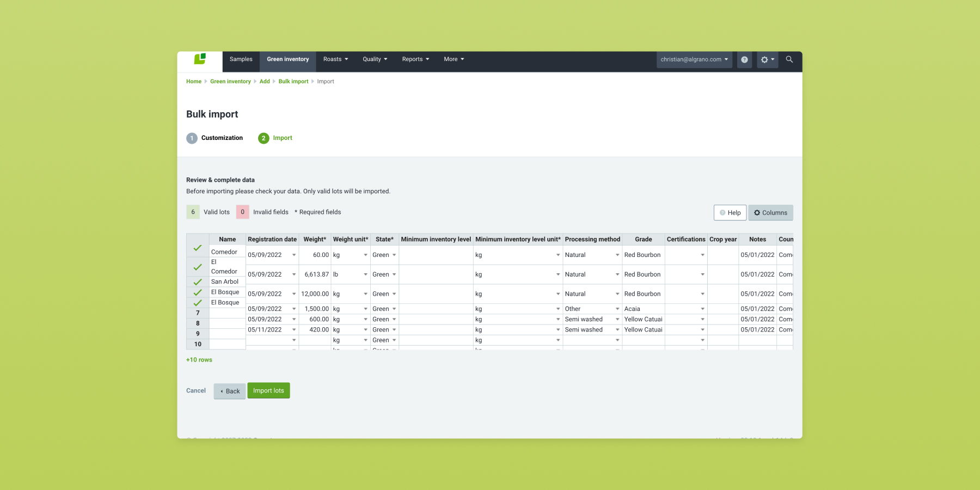
Task: Click the green Valid lots count badge
Action: tap(193, 212)
